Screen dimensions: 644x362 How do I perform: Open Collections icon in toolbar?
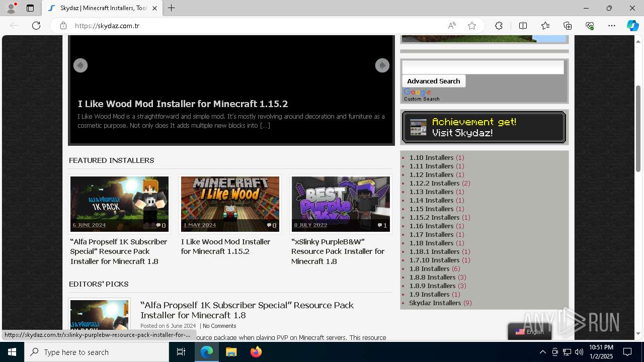[x=568, y=26]
